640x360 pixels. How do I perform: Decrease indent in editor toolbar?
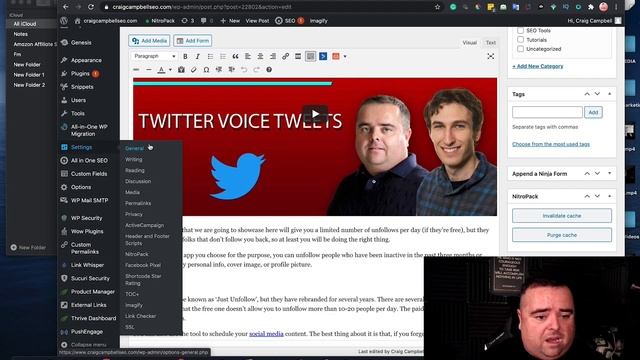219,70
